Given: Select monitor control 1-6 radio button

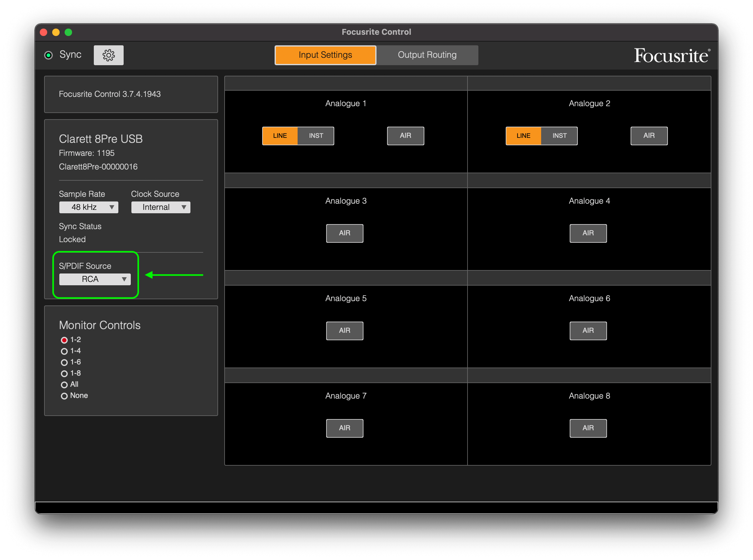Looking at the screenshot, I should [64, 362].
